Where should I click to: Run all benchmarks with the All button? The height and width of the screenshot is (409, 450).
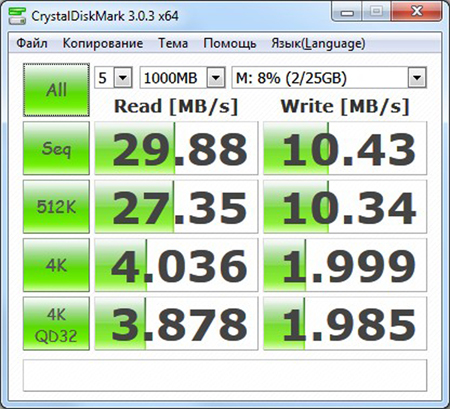click(56, 90)
